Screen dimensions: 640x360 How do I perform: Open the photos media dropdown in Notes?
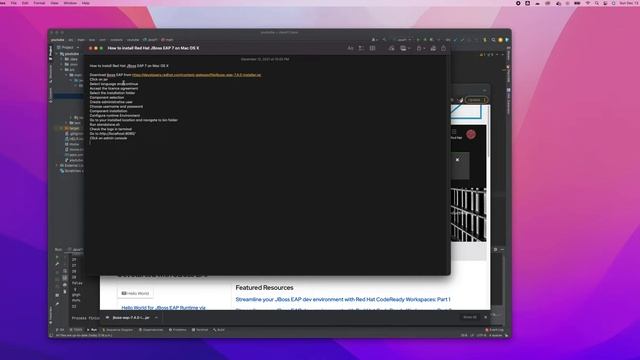404,48
